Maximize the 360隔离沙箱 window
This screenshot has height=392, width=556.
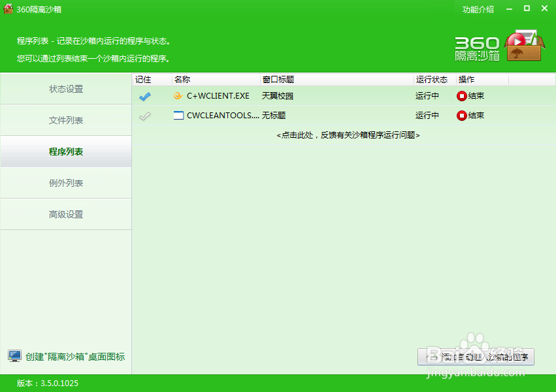(527, 8)
